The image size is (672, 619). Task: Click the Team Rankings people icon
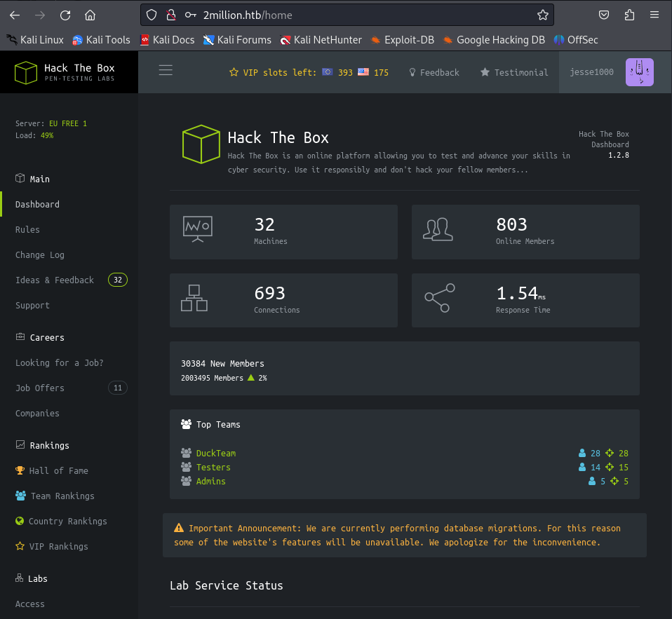click(x=20, y=496)
